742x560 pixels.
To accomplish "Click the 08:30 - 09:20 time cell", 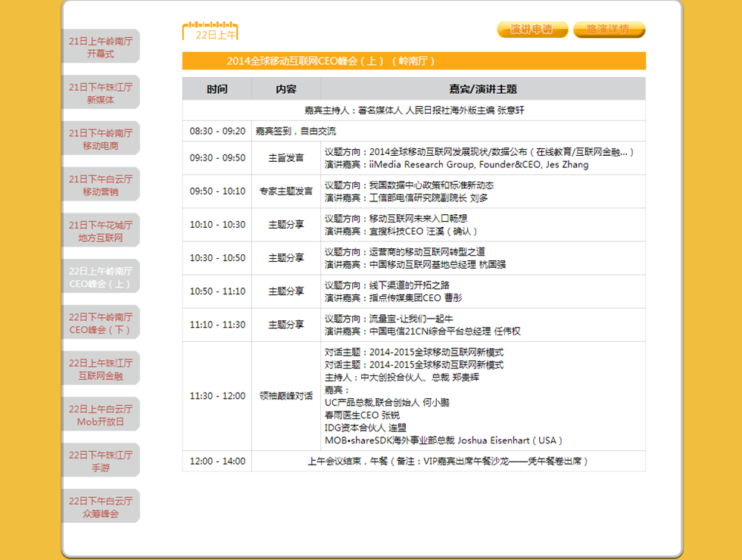I will point(217,131).
